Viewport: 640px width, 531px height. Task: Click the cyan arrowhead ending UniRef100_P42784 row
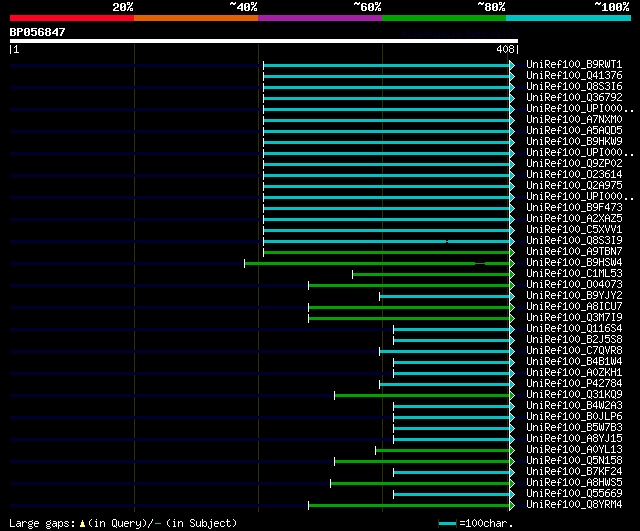click(512, 384)
